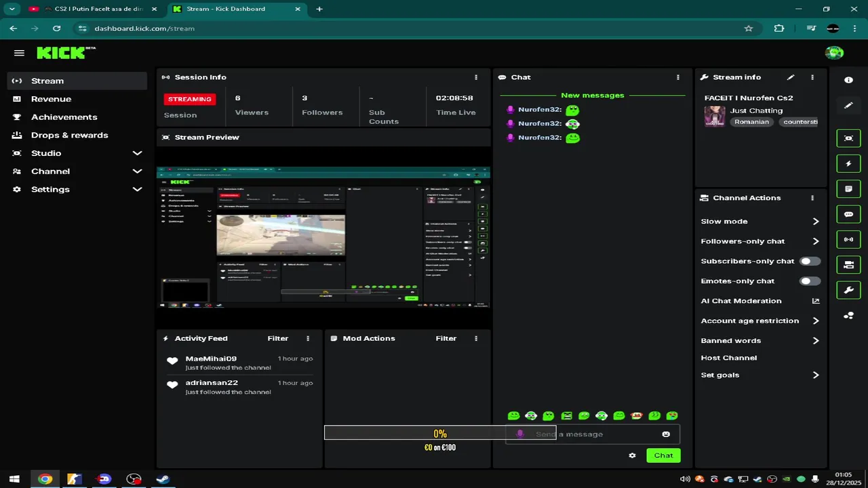Open new browser tab with plus button
This screenshot has width=868, height=488.
pos(319,9)
